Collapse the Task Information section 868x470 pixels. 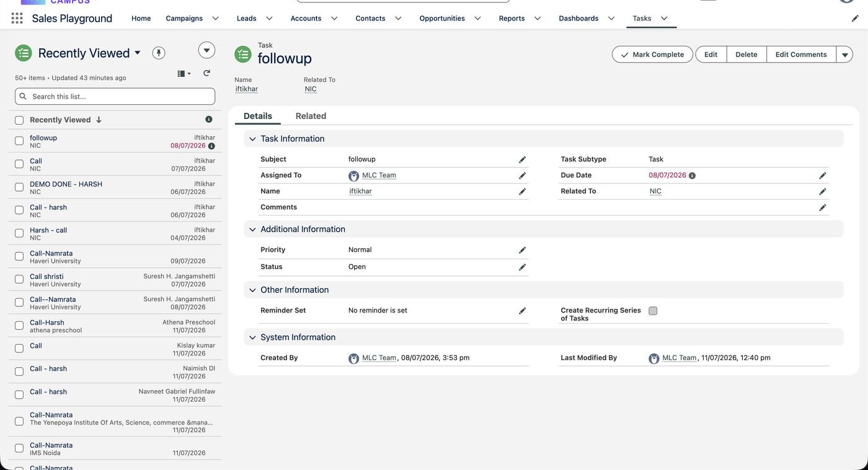[x=252, y=139]
